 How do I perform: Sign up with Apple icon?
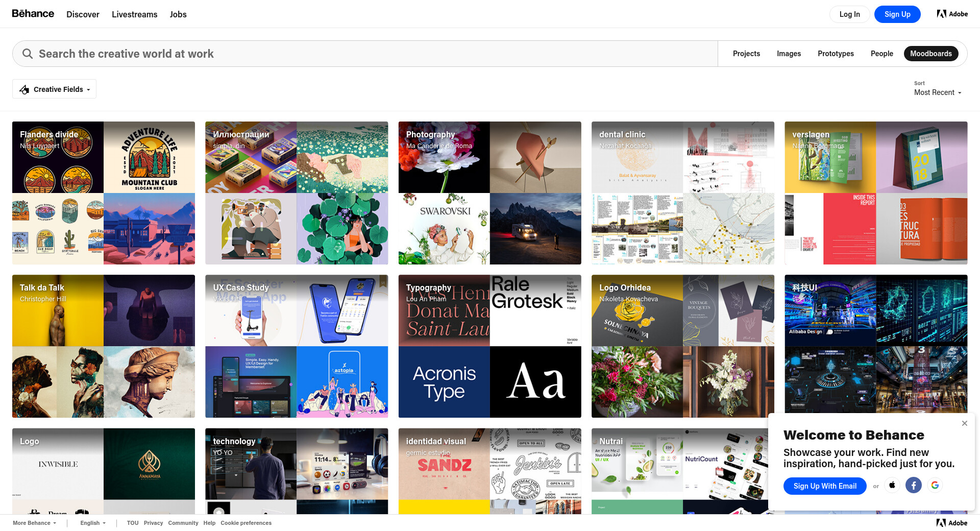(x=892, y=485)
